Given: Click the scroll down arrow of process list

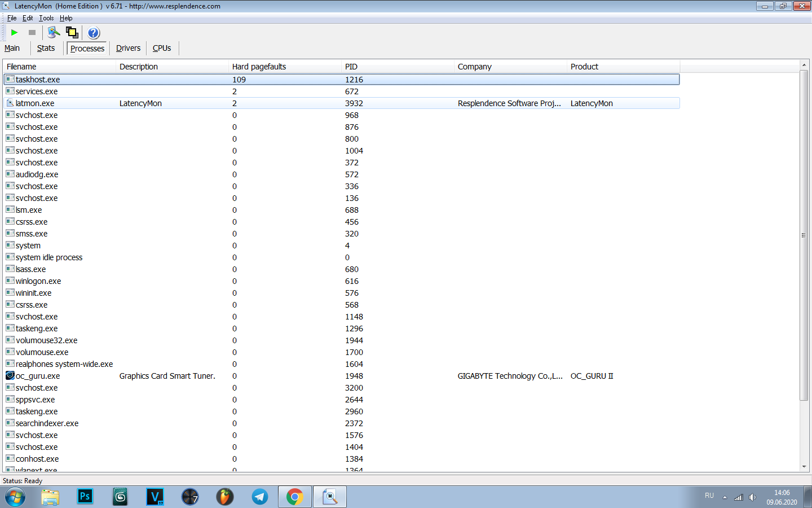Looking at the screenshot, I should [x=804, y=467].
